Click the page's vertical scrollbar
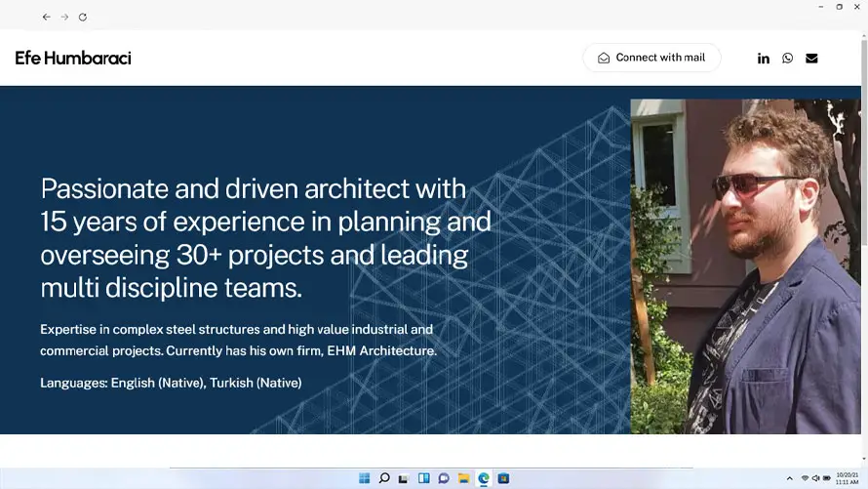The image size is (868, 489). pyautogui.click(x=864, y=142)
